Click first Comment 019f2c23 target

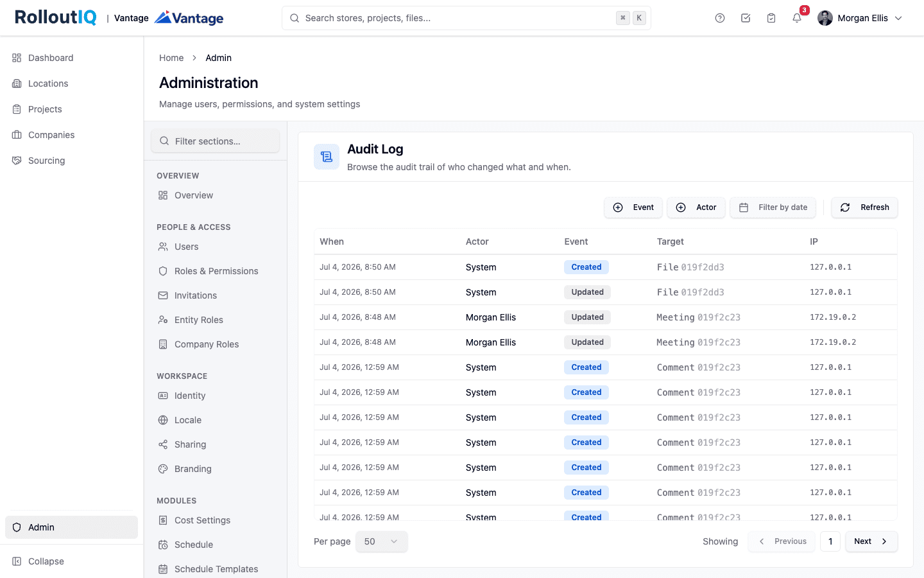tap(698, 367)
